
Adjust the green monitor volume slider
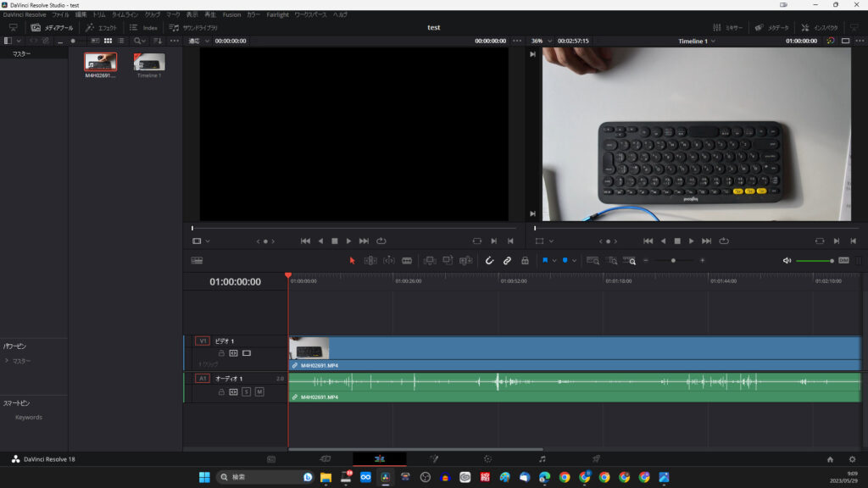click(815, 261)
